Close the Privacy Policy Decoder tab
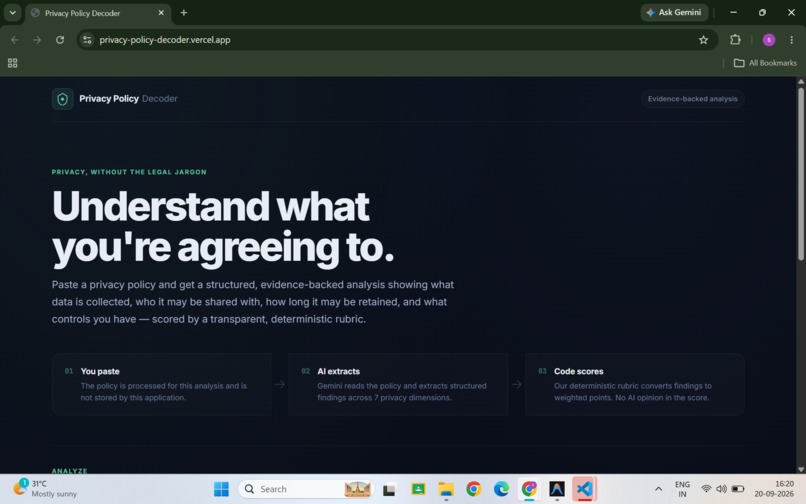The image size is (806, 504). [161, 13]
